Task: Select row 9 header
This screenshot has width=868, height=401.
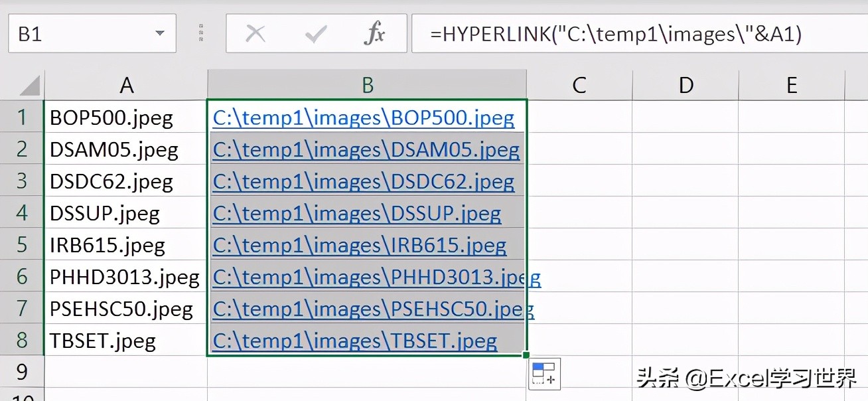Action: coord(22,372)
